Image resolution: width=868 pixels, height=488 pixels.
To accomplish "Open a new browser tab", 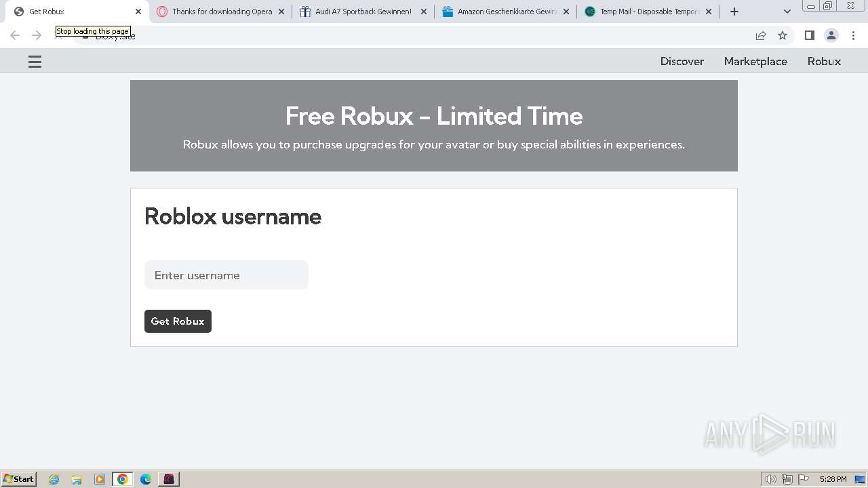I will 734,12.
